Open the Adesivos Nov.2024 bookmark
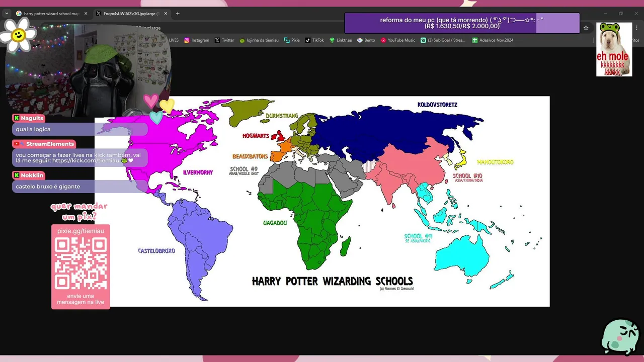 tap(493, 40)
